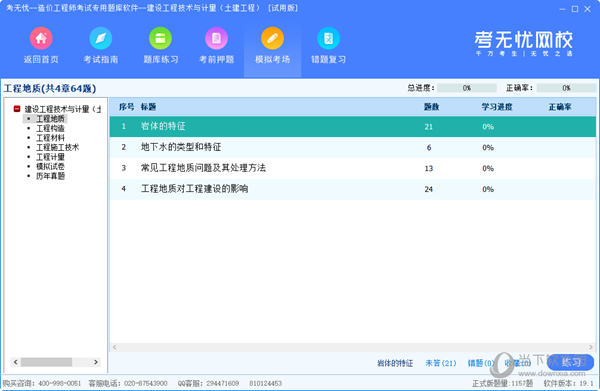Select 模拟试卷 in the tree
The width and height of the screenshot is (600, 391).
click(x=50, y=166)
